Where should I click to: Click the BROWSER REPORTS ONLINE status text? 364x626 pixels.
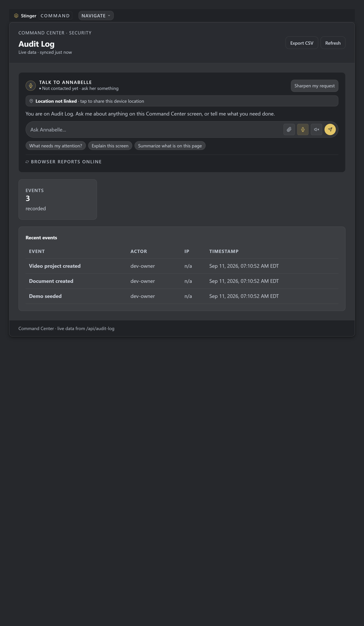[x=66, y=162]
